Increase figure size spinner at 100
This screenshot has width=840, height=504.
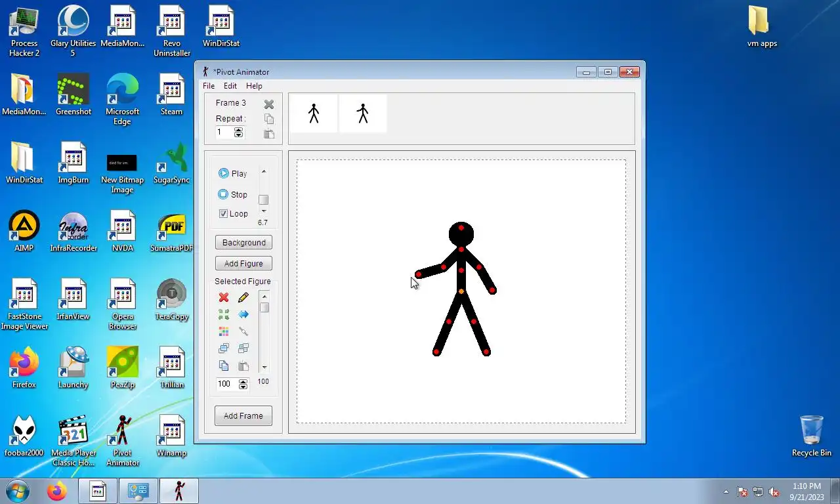(x=243, y=381)
